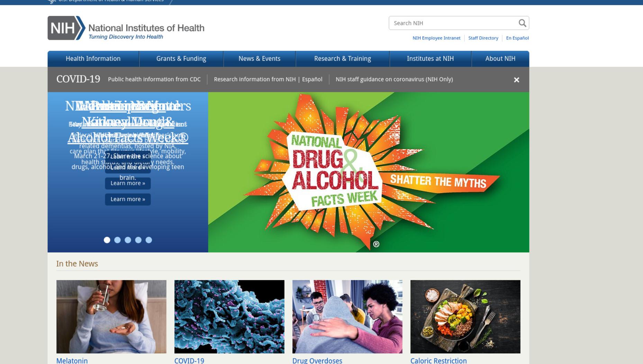Open the Caloric Restriction article link

pos(438,361)
